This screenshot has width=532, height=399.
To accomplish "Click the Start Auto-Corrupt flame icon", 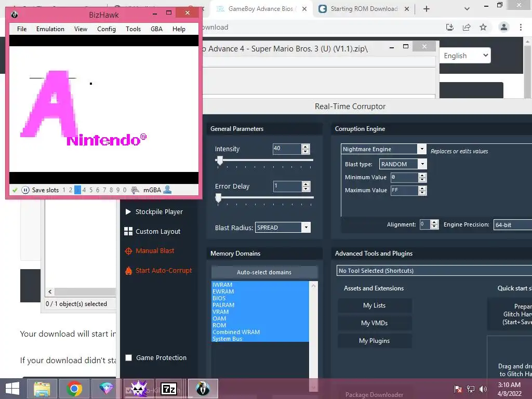I will [x=129, y=271].
